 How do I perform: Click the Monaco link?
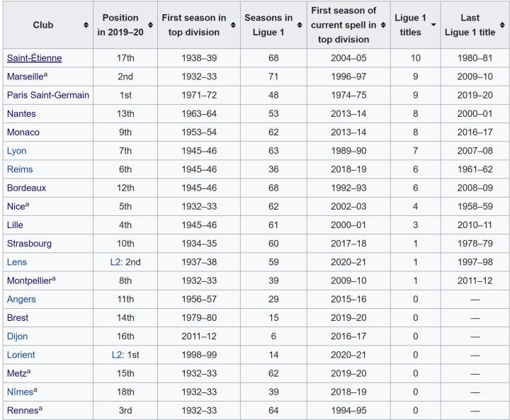(23, 132)
